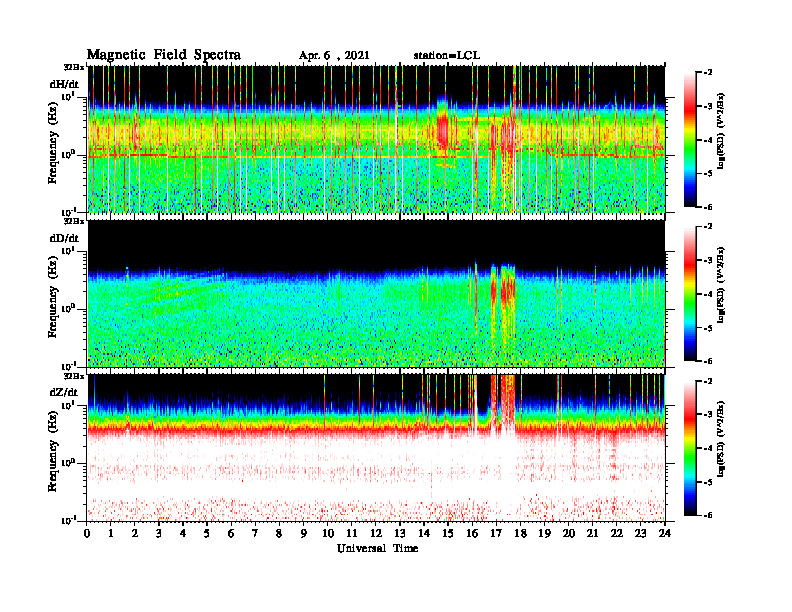Click the 32Hz label atop dD/dt panel
Image resolution: width=792 pixels, height=612 pixels.
(74, 221)
